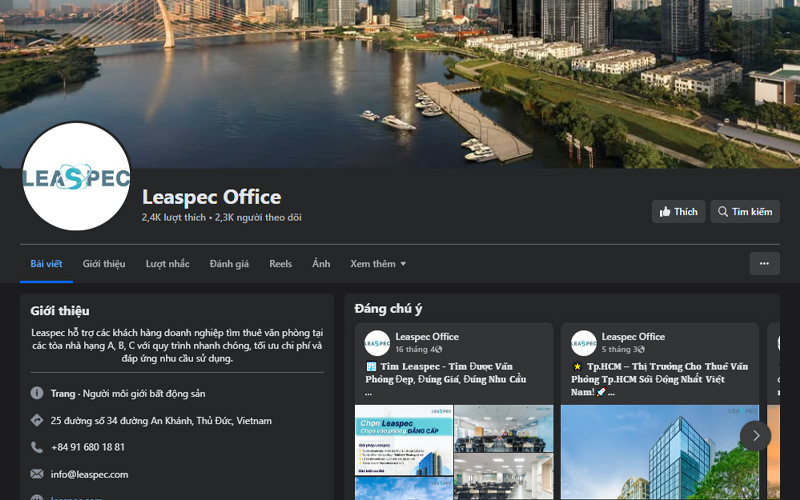Click the magnifier icon in Tìm kiếm button
800x500 pixels.
[x=723, y=212]
